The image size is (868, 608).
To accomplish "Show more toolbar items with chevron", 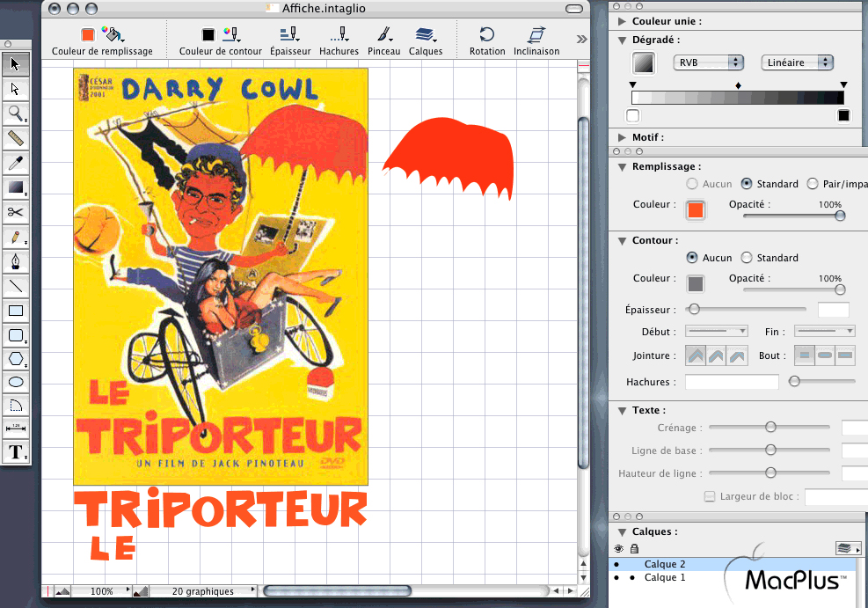I will [x=581, y=39].
